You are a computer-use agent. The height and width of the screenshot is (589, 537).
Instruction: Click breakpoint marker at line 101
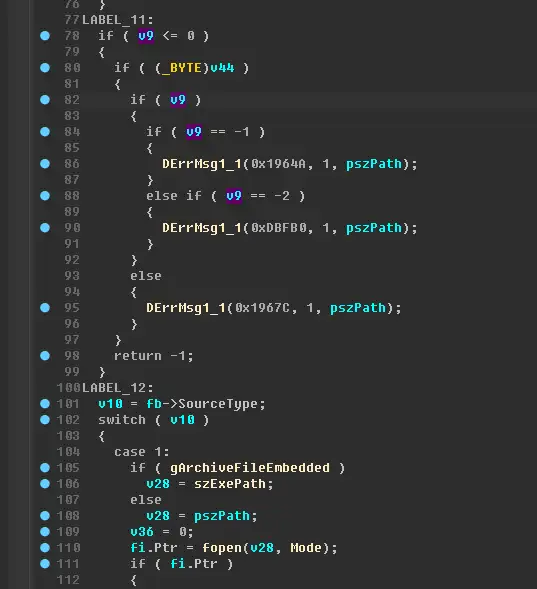45,404
